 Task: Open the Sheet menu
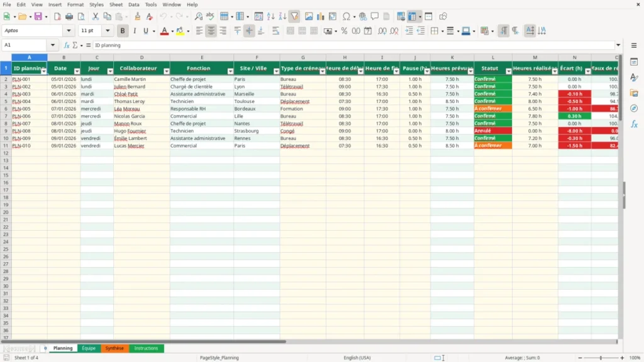pyautogui.click(x=116, y=4)
